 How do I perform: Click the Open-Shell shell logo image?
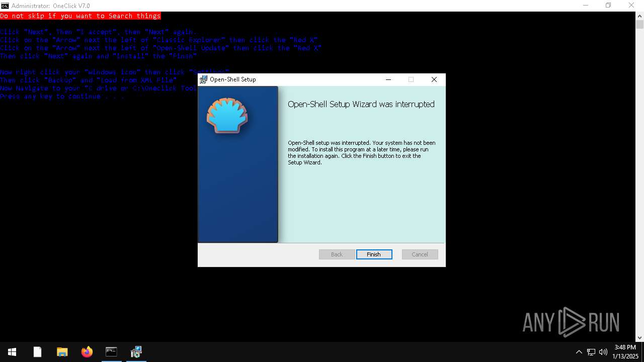[227, 116]
